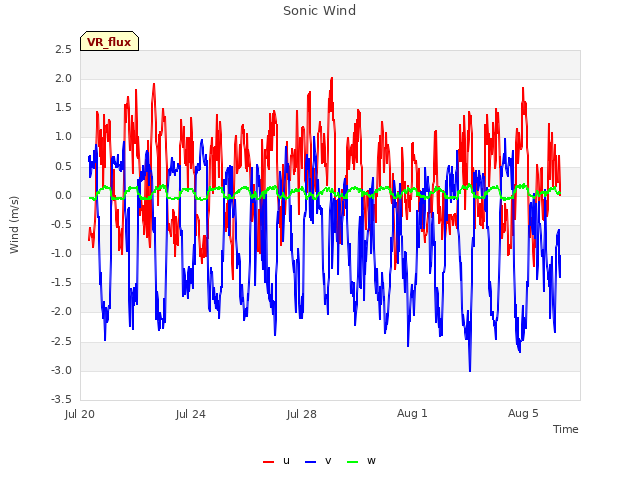This screenshot has height=480, width=640.
Task: Click the red u legend color marker
Action: tap(269, 462)
